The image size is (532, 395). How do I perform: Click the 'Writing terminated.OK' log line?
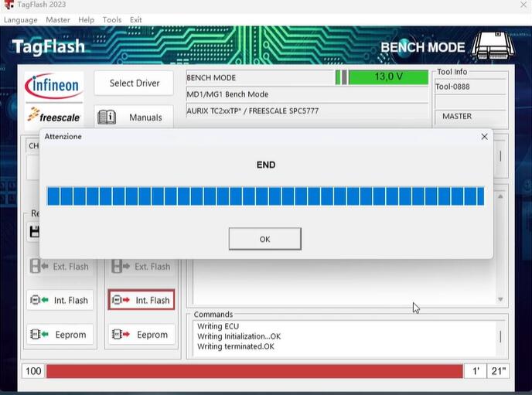click(x=236, y=346)
